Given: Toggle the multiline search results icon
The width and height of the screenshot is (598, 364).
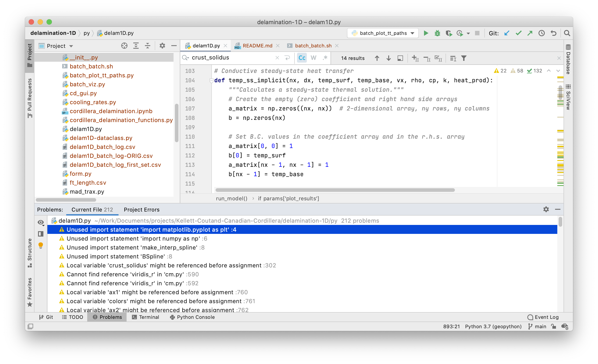Looking at the screenshot, I should coord(453,58).
